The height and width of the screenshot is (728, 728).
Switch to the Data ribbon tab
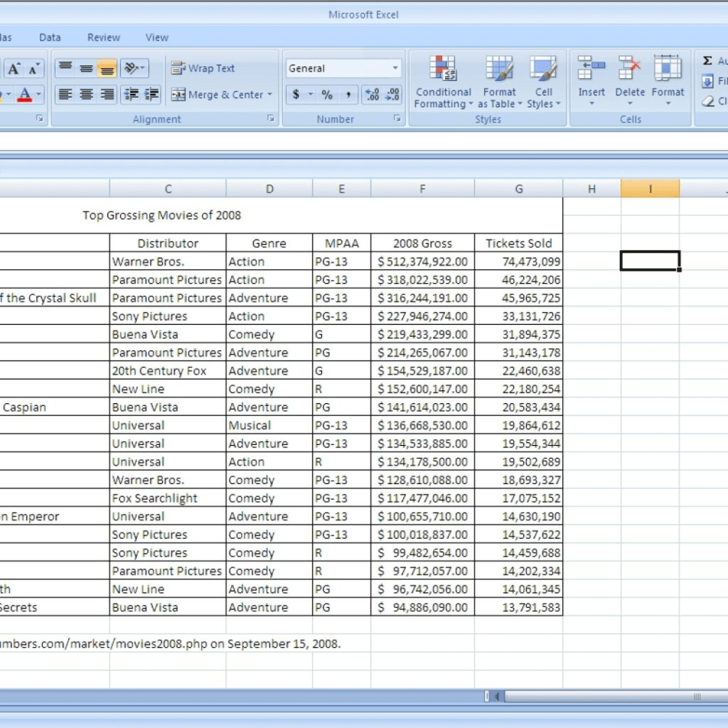click(x=50, y=37)
